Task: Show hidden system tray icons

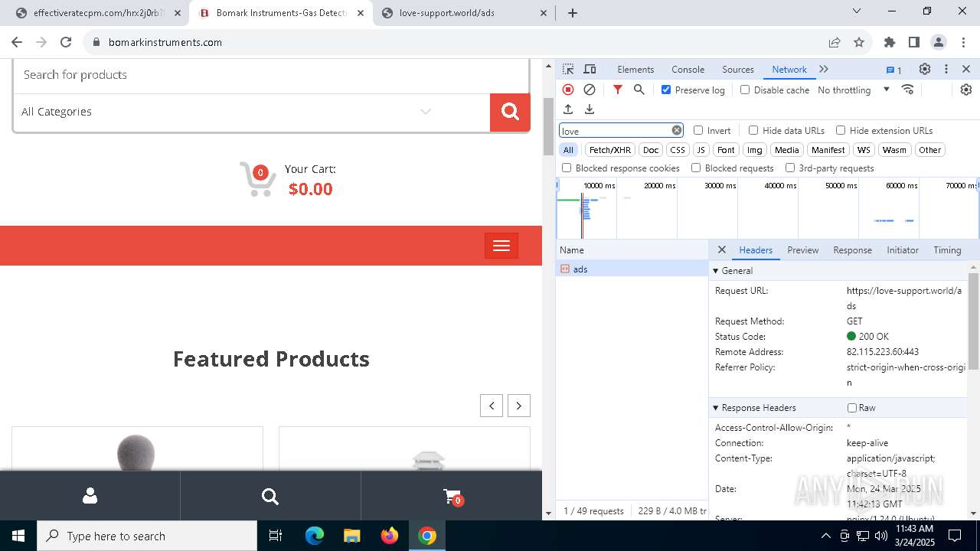Action: pos(825,536)
